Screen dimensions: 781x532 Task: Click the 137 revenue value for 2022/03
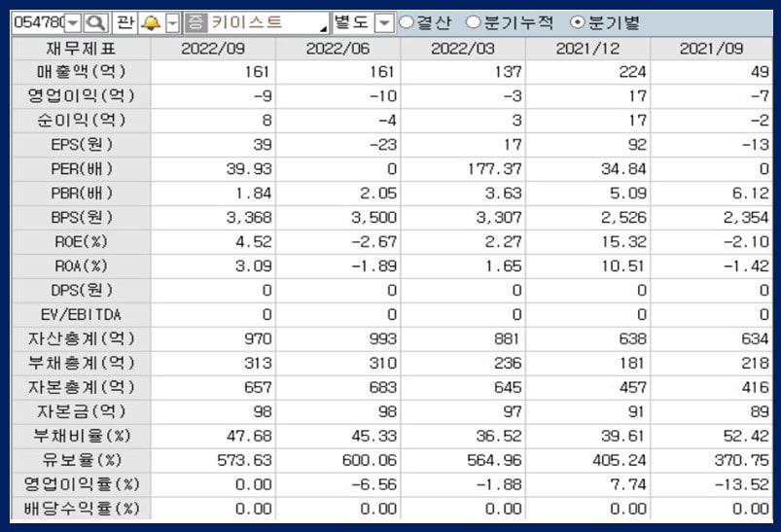point(508,72)
